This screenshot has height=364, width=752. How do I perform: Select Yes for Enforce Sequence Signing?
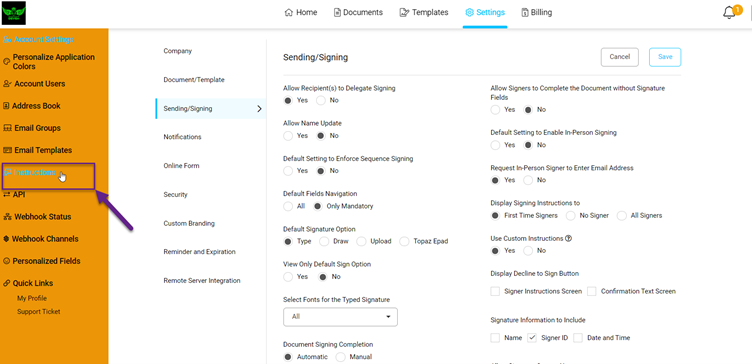(x=288, y=171)
